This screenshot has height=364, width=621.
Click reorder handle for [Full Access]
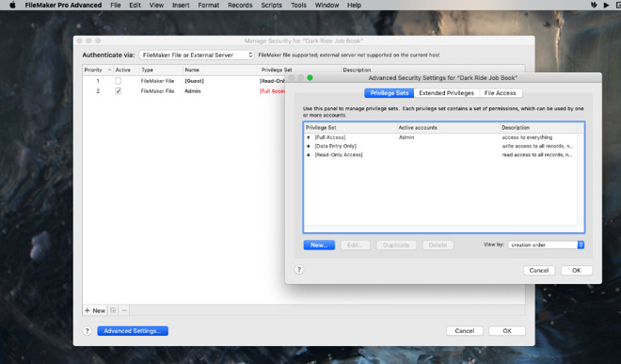(x=309, y=137)
